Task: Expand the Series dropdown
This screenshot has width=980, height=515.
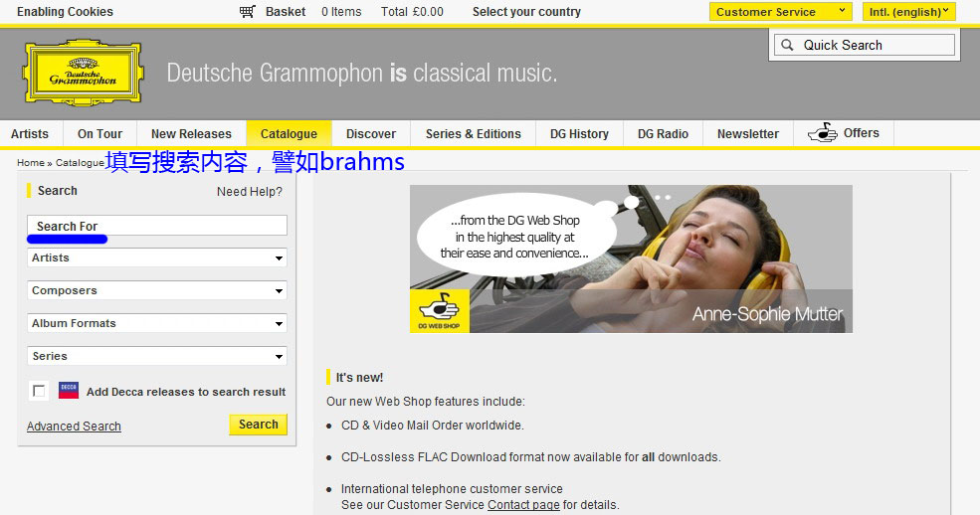Action: point(157,356)
